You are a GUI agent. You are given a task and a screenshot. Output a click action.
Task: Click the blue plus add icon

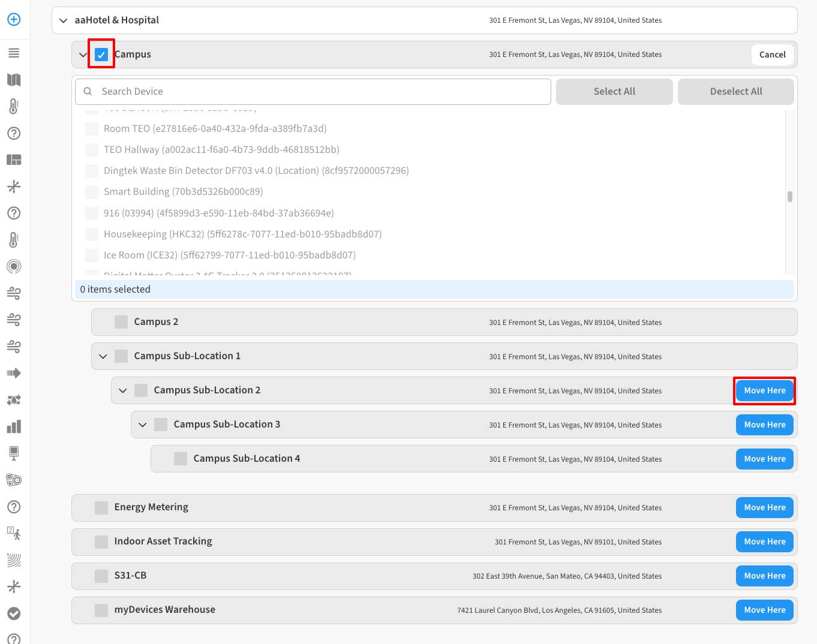pyautogui.click(x=14, y=19)
